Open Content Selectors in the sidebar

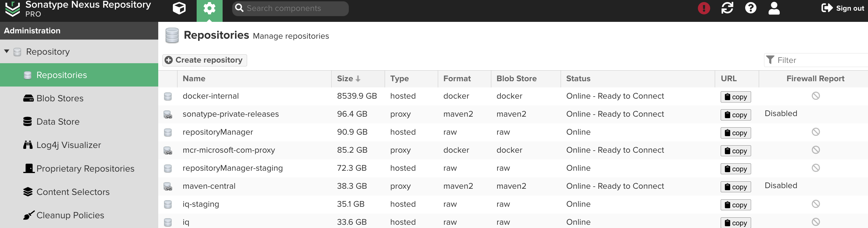coord(79,192)
